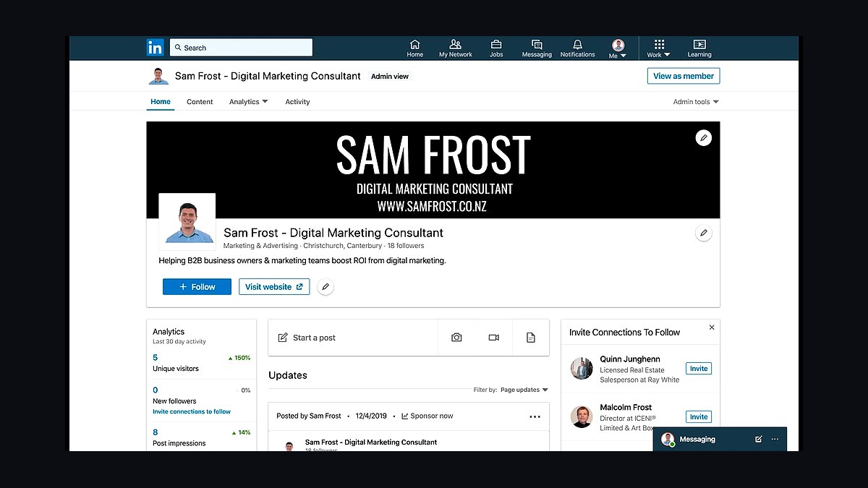Click the page profile photo
This screenshot has height=488, width=868.
tap(187, 222)
